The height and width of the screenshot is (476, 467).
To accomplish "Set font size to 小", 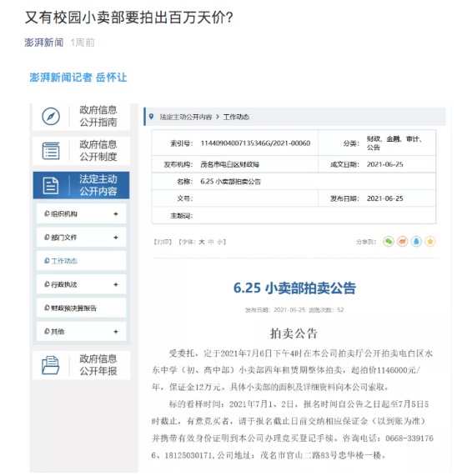I will [220, 242].
